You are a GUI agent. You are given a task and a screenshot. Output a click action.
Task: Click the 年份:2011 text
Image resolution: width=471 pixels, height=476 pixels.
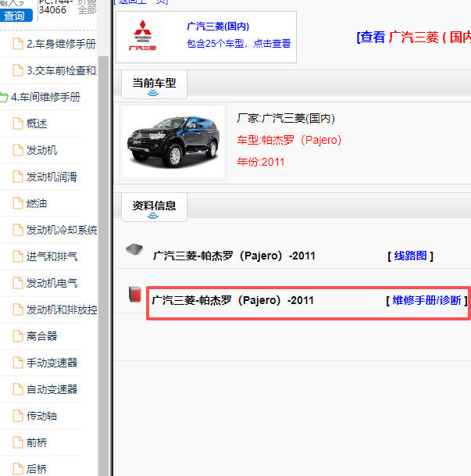[x=261, y=162]
